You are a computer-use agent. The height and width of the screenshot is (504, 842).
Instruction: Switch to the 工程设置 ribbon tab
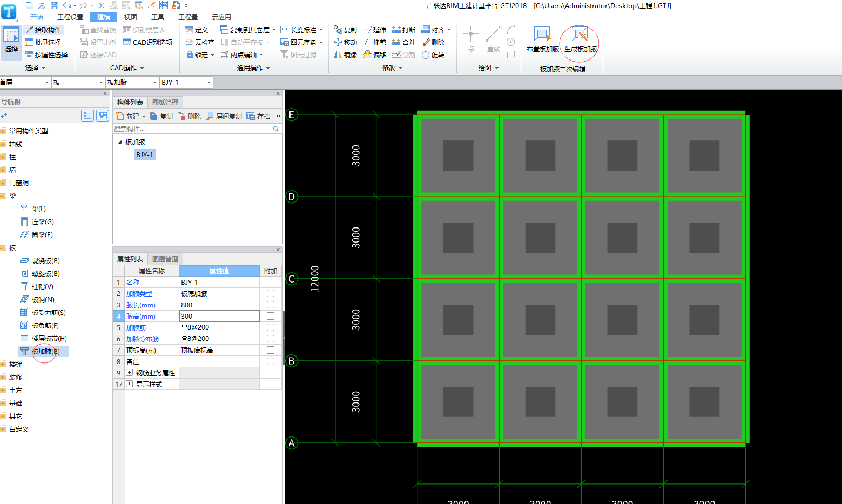coord(70,17)
